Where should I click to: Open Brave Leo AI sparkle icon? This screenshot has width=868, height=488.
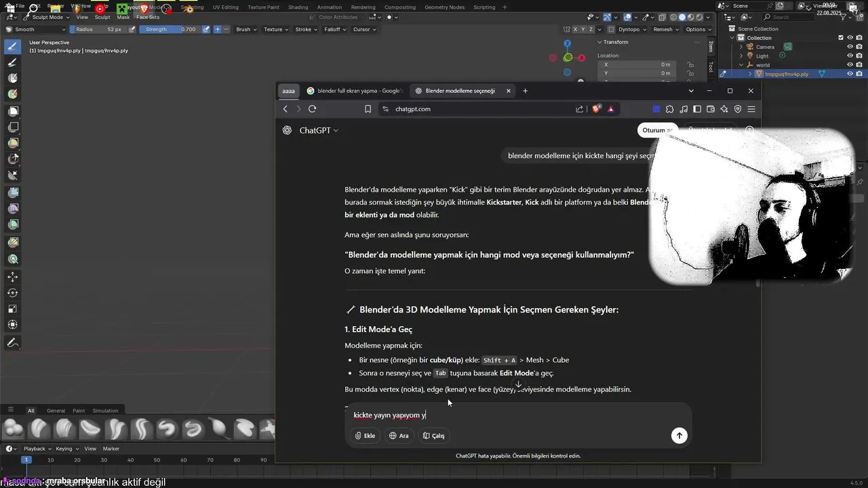(724, 108)
